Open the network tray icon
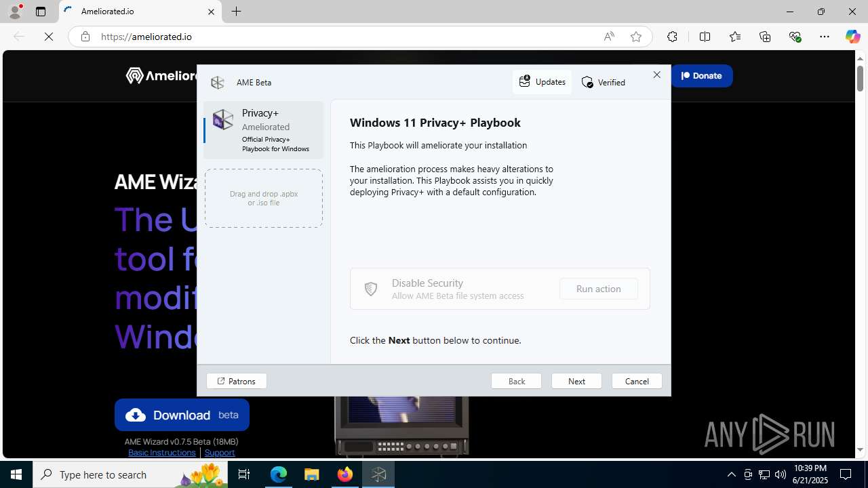 764,474
